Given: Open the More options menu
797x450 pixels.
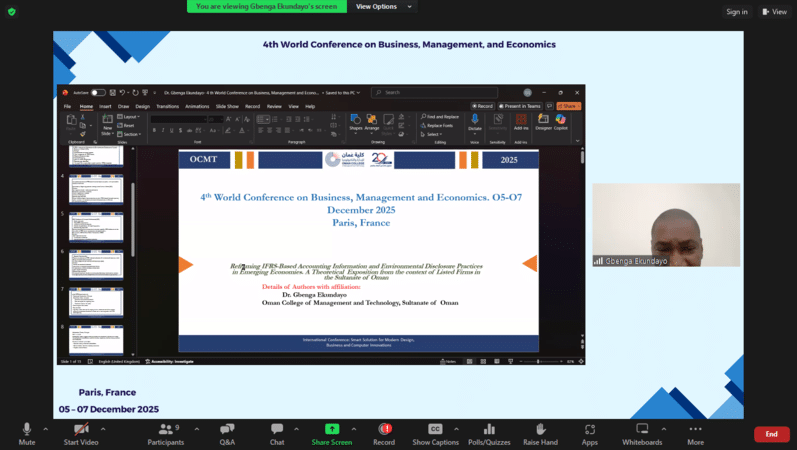Looking at the screenshot, I should [x=695, y=429].
